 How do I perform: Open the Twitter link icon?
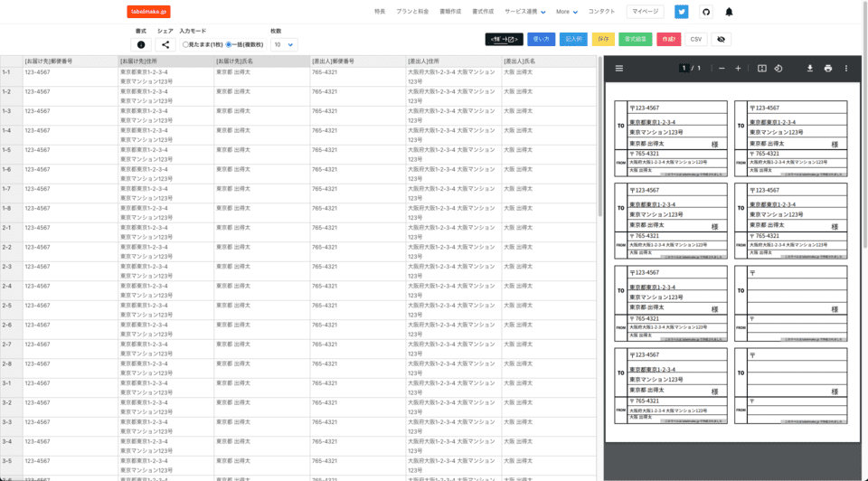click(682, 12)
